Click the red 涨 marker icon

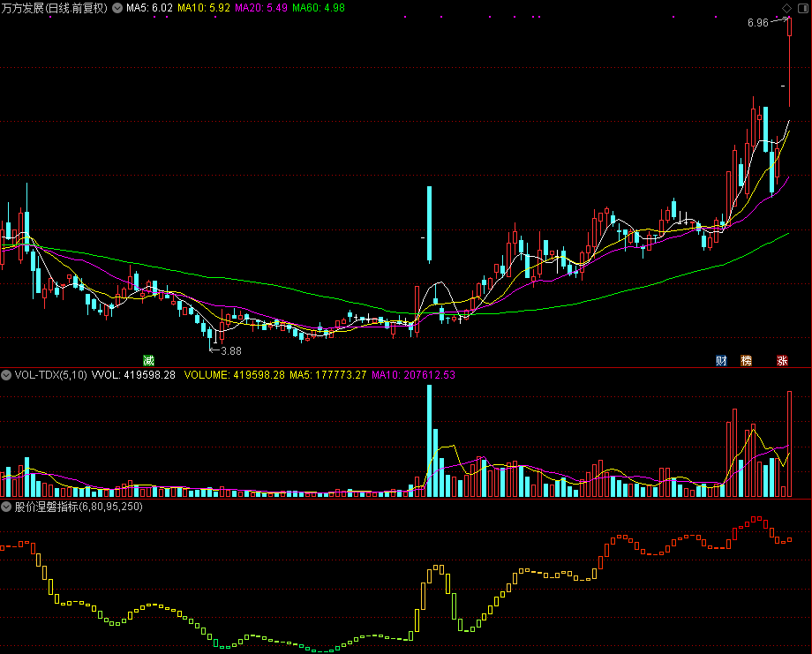[x=782, y=360]
